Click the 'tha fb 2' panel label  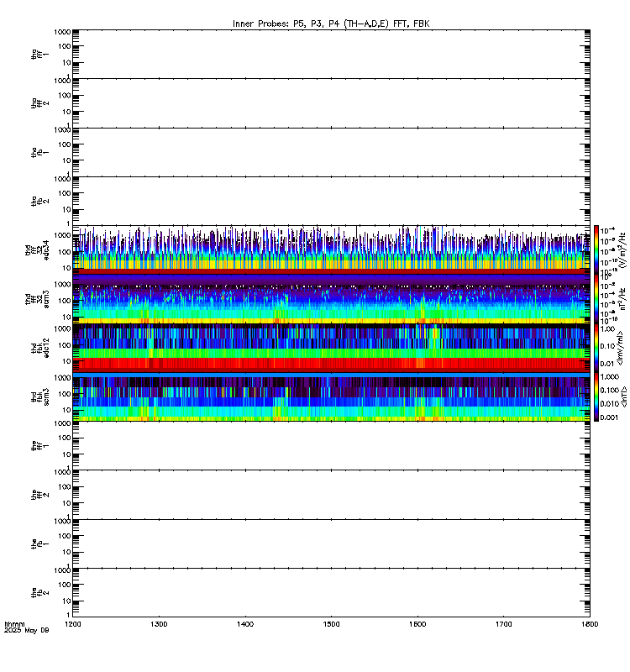(39, 201)
